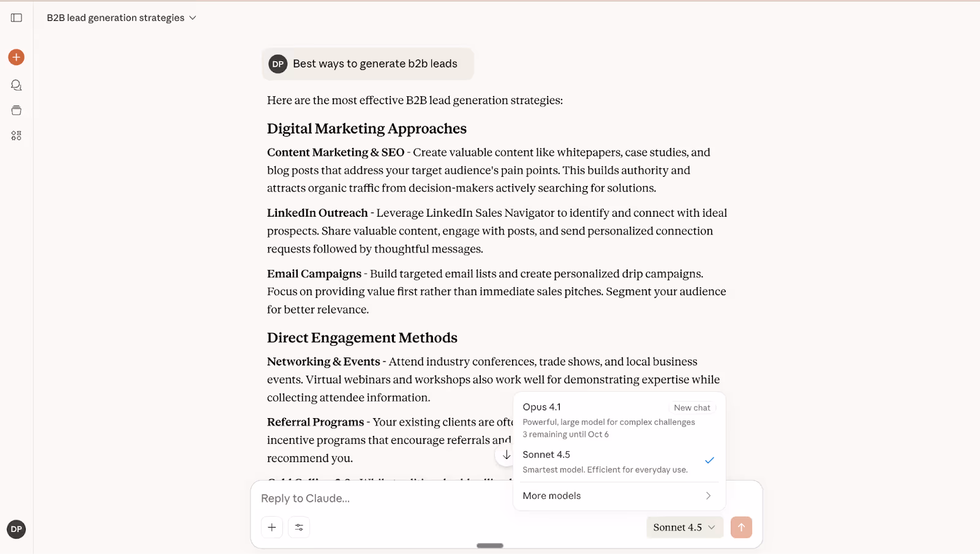Click the scroll-to-bottom arrow button
This screenshot has height=554, width=980.
pos(506,455)
